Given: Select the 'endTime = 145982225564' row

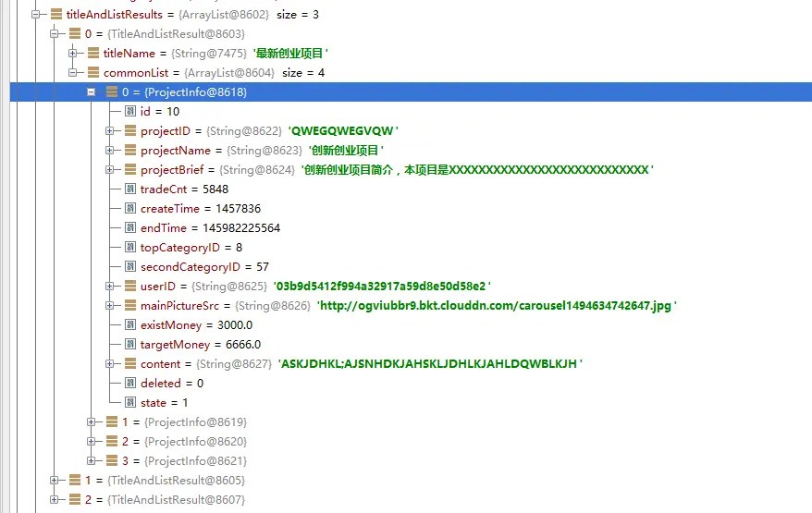Looking at the screenshot, I should point(210,227).
